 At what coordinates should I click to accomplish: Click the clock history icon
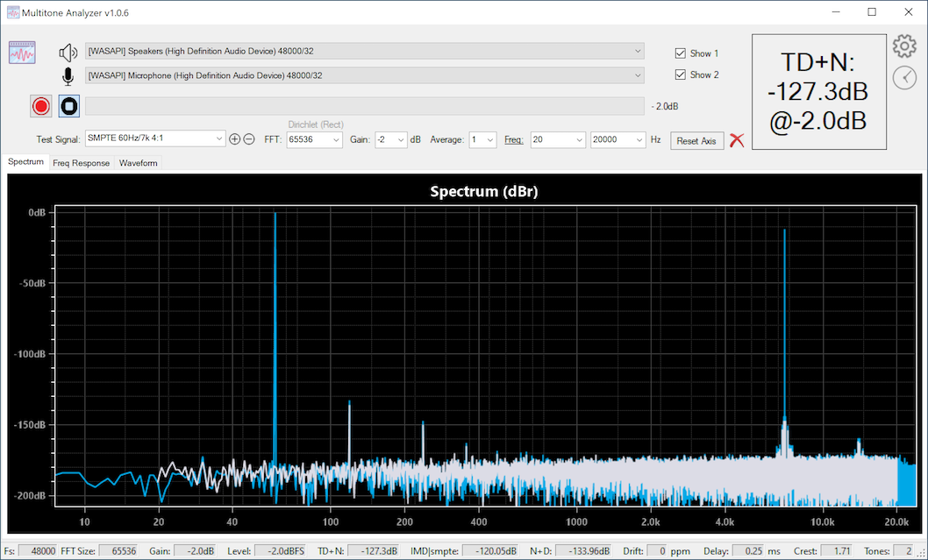coord(904,77)
